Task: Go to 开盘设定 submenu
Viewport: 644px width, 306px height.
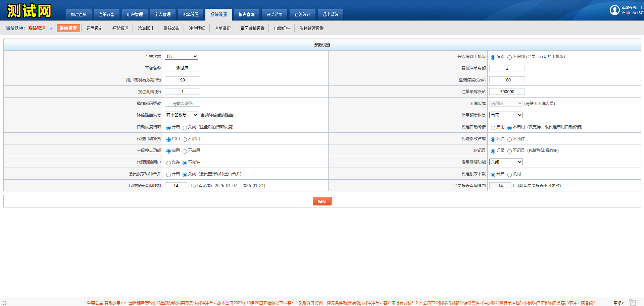Action: coord(94,28)
